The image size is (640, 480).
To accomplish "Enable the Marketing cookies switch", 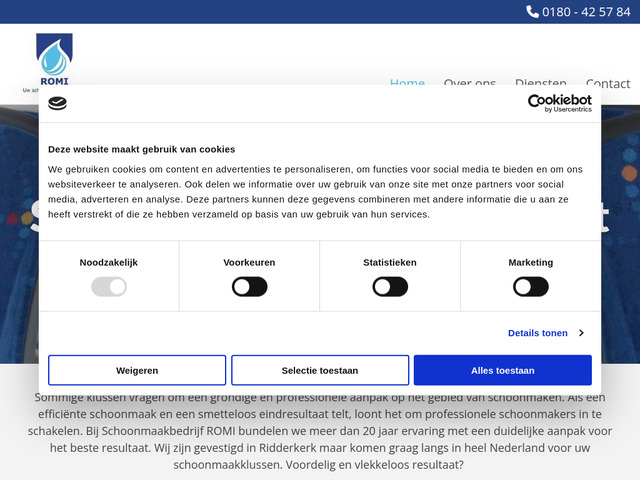I will tap(530, 287).
